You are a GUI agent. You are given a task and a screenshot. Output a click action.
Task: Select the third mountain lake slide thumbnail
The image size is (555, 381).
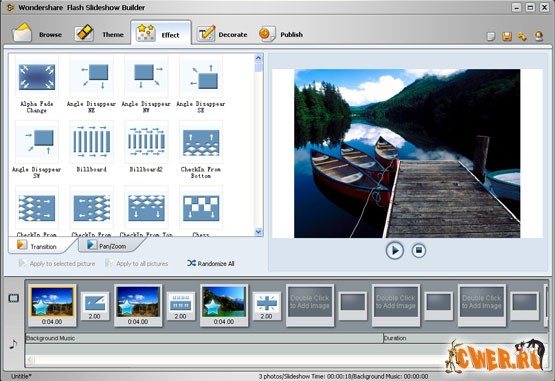(x=224, y=305)
